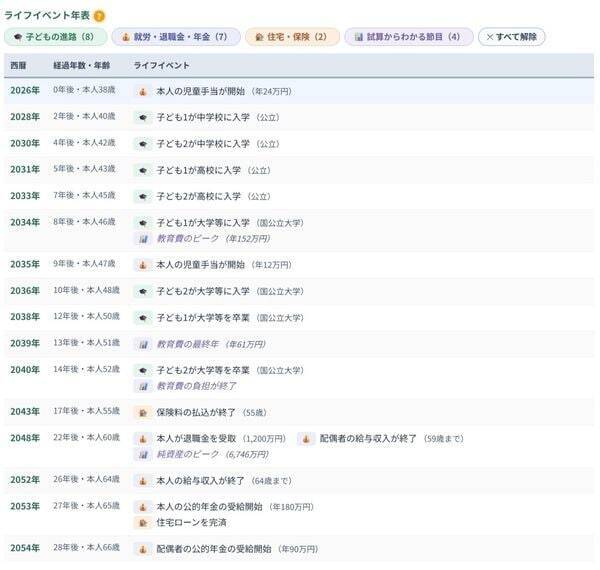Click the text 教育費の最終年 (年61万円)
This screenshot has height=570, width=600.
(211, 344)
